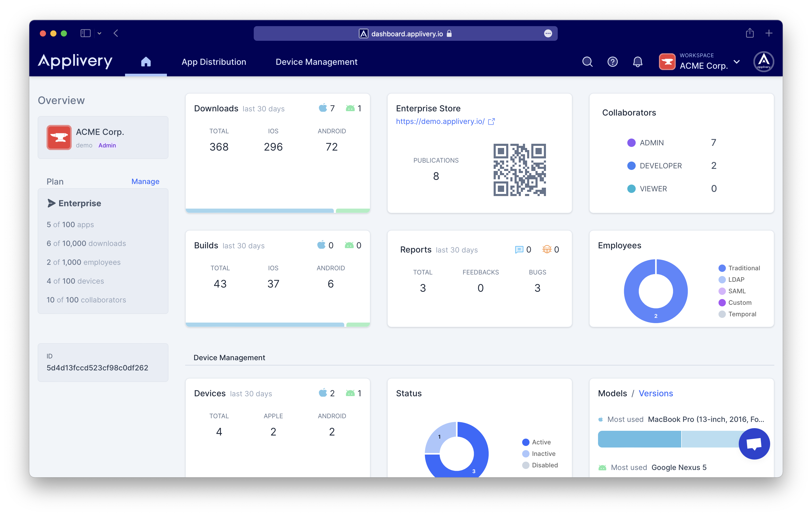Open the Home dashboard tab

click(146, 62)
